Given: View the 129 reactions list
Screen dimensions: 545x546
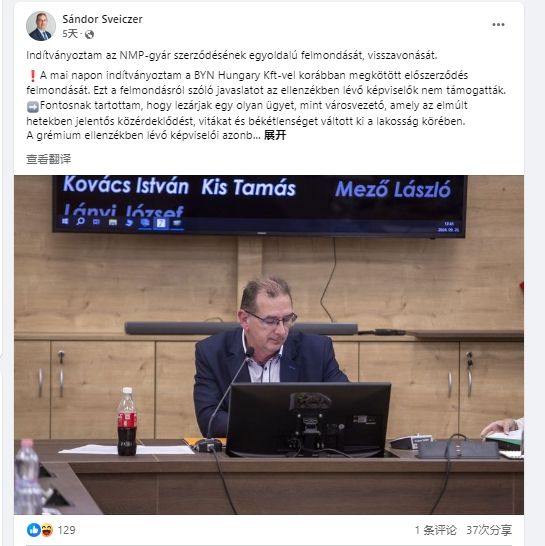Looking at the screenshot, I should click(x=66, y=530).
